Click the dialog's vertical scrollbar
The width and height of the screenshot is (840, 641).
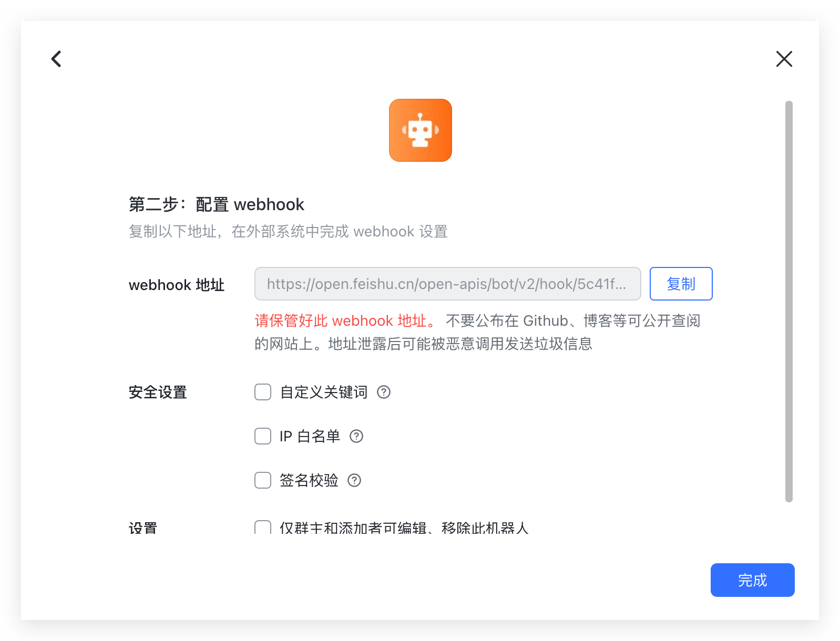788,302
